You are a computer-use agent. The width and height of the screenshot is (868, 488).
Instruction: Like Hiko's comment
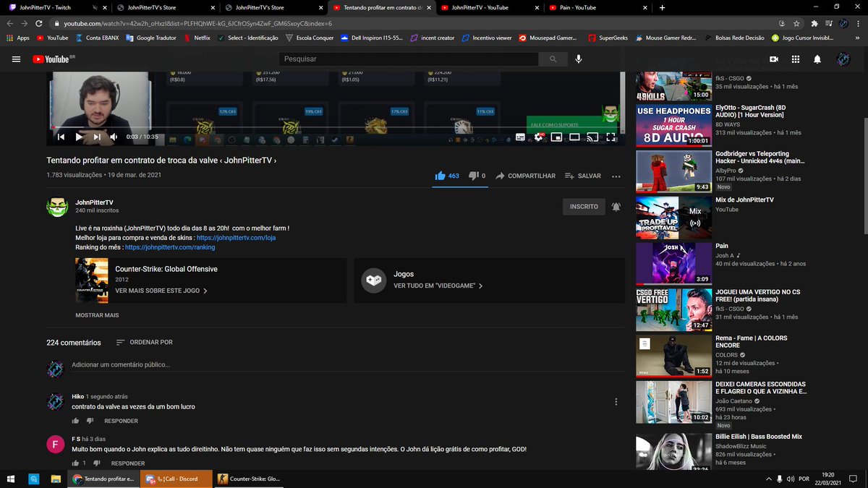[75, 421]
